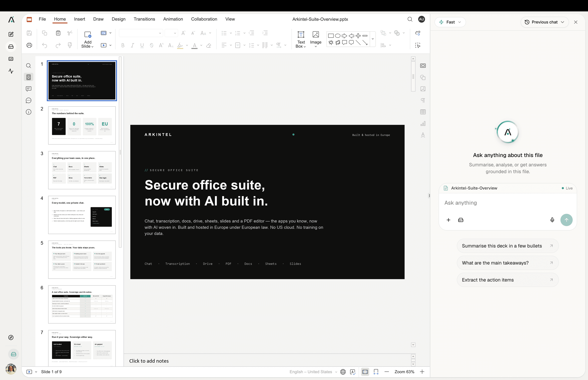Image resolution: width=588 pixels, height=380 pixels.
Task: Click the green send arrow button
Action: (x=567, y=220)
